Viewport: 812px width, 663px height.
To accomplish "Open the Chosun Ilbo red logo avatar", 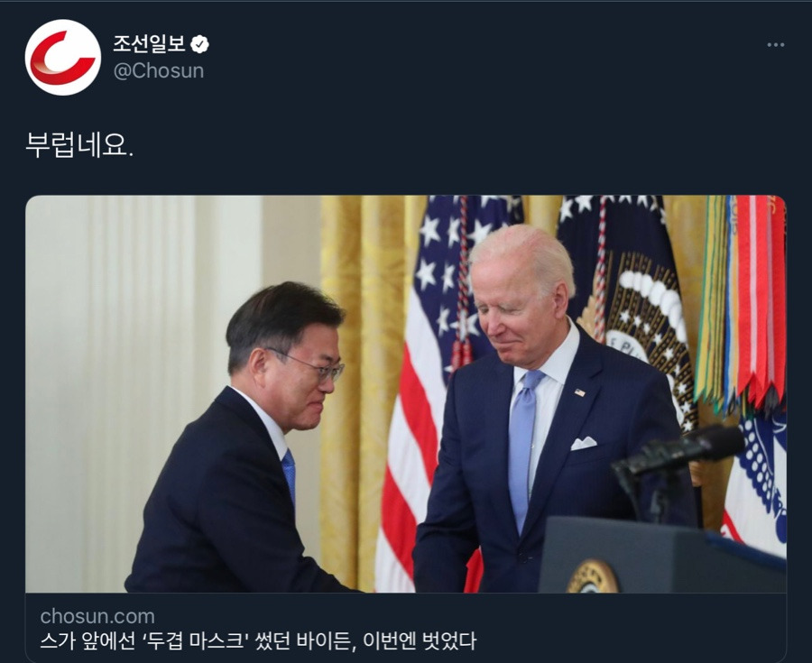I will pos(62,58).
